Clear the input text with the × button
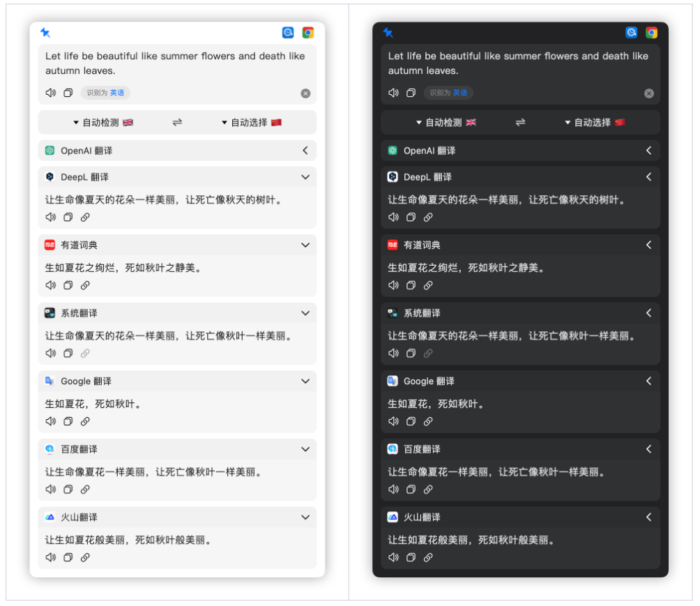The width and height of the screenshot is (700, 606). pos(305,93)
